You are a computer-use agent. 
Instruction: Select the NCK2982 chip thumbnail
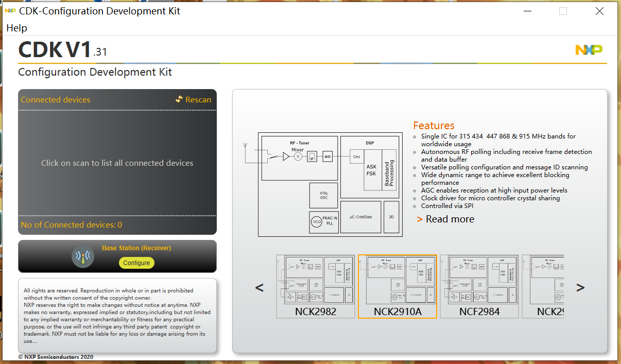(316, 286)
